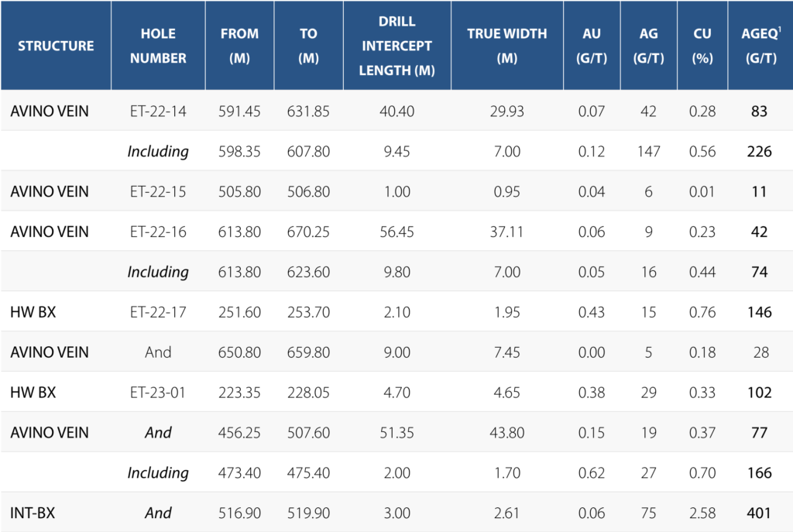This screenshot has height=532, width=793.
Task: Select the silver grade value 147
Action: click(648, 152)
